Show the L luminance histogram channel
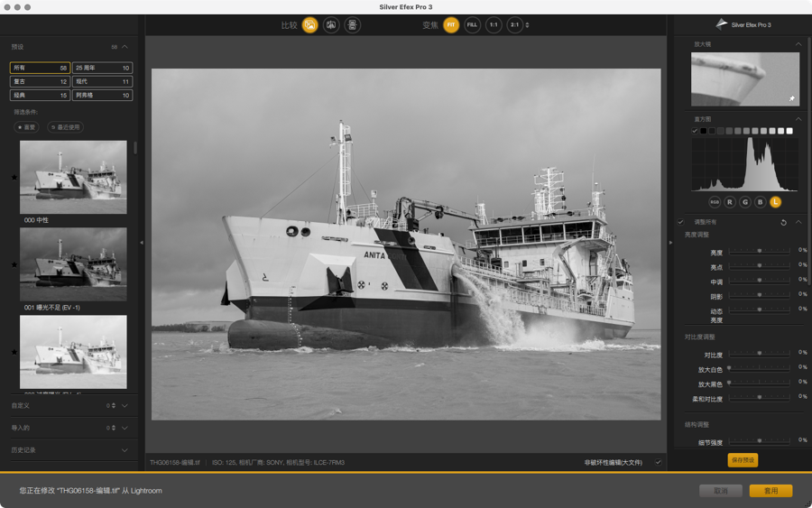 pos(775,202)
